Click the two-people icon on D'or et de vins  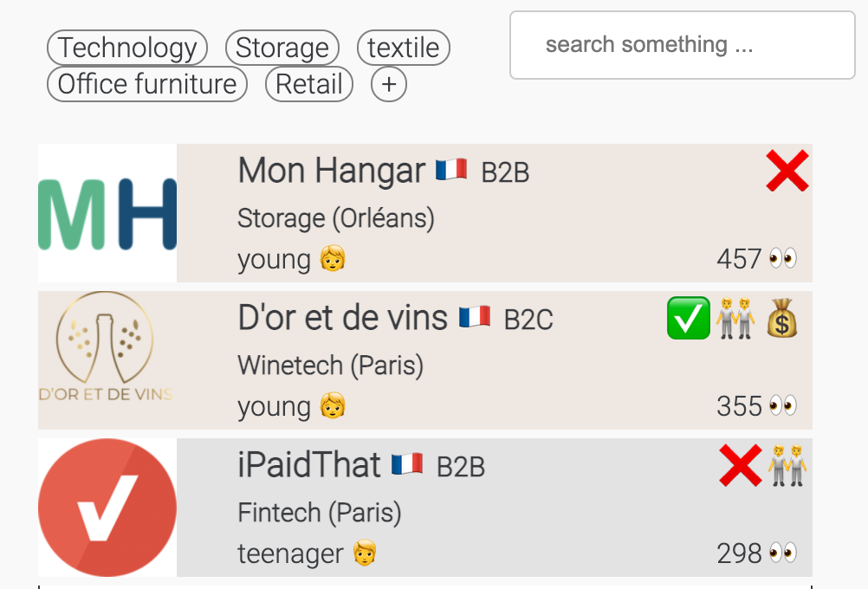click(x=735, y=318)
